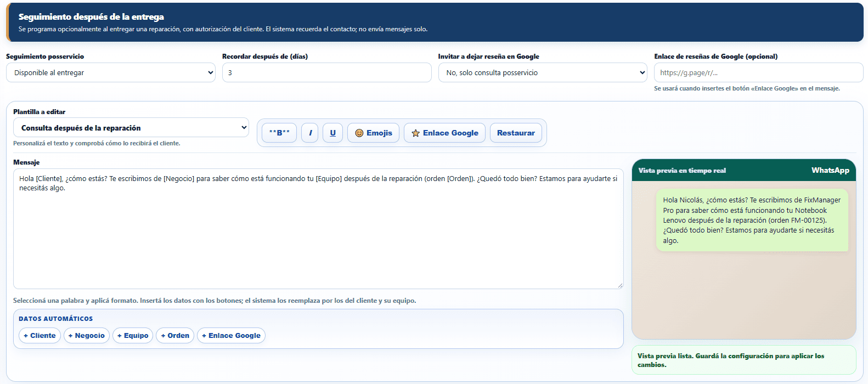Click the Enlace de reseñas de Google field
This screenshot has width=868, height=384.
pos(758,72)
